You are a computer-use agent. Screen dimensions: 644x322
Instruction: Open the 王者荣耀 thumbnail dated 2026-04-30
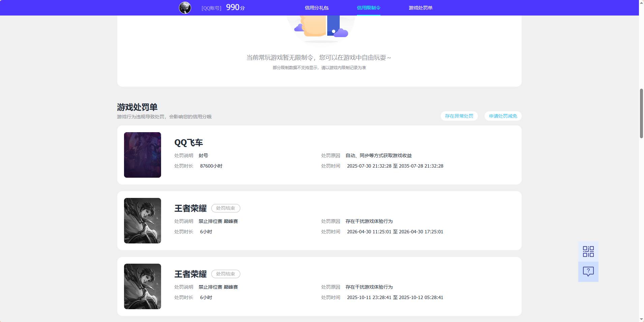coord(143,221)
